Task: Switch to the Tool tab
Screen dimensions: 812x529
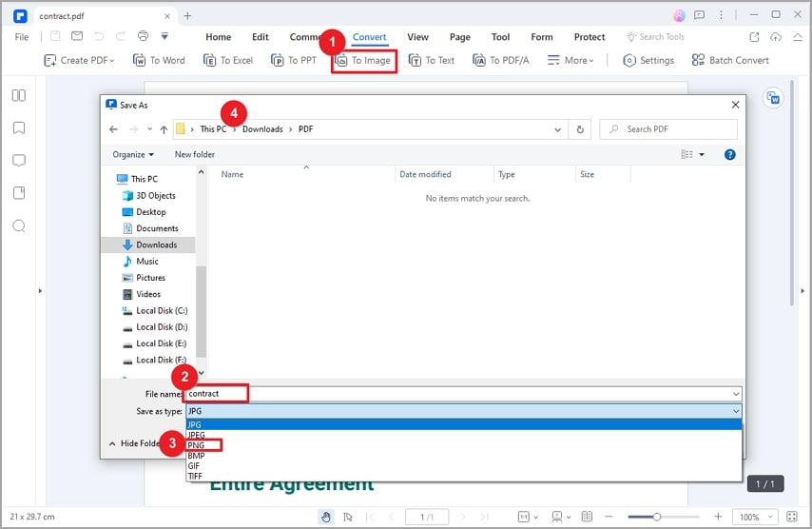Action: 500,37
